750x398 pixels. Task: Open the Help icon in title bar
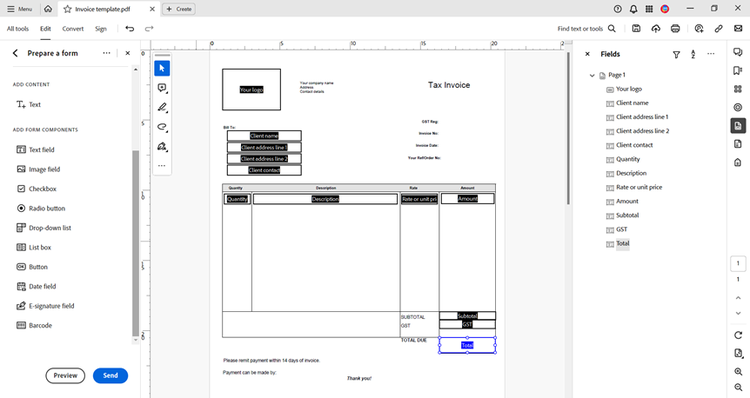[x=618, y=9]
